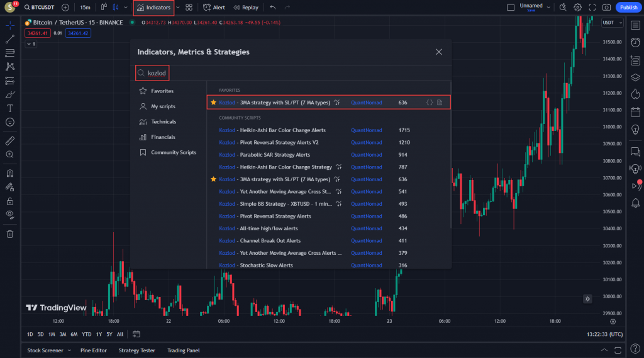Open the patterns drawing tools
The height and width of the screenshot is (358, 644).
click(x=10, y=67)
